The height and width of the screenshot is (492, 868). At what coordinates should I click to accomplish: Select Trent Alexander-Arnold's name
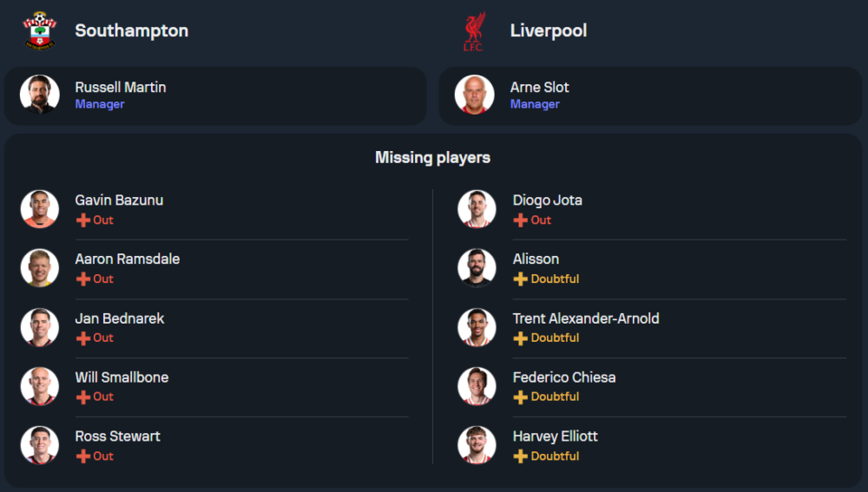coord(585,318)
